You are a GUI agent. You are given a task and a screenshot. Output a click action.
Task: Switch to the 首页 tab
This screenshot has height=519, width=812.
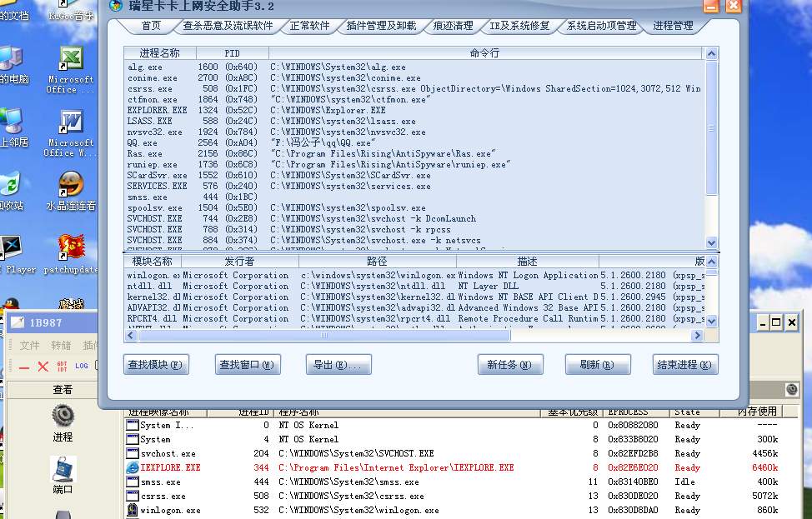151,26
